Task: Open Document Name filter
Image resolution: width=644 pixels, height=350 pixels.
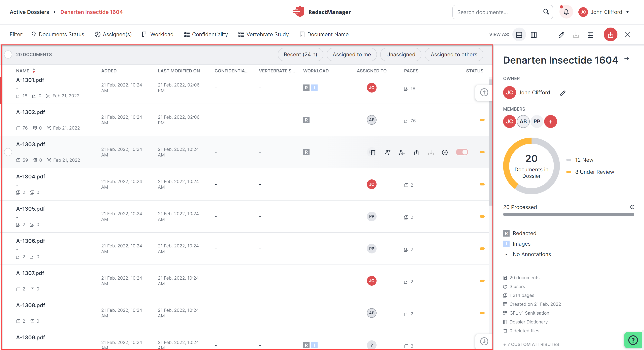Action: tap(324, 34)
